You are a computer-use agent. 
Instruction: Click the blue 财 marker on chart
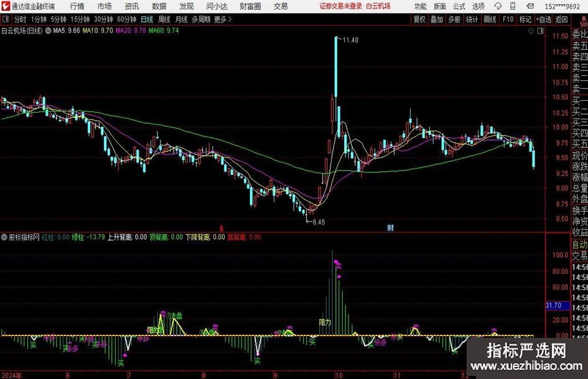(x=390, y=227)
